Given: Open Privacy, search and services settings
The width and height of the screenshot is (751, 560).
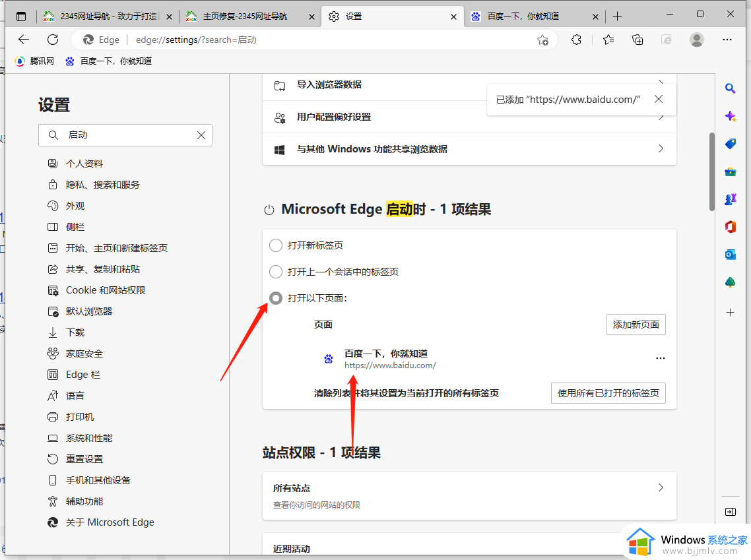Looking at the screenshot, I should (x=94, y=185).
